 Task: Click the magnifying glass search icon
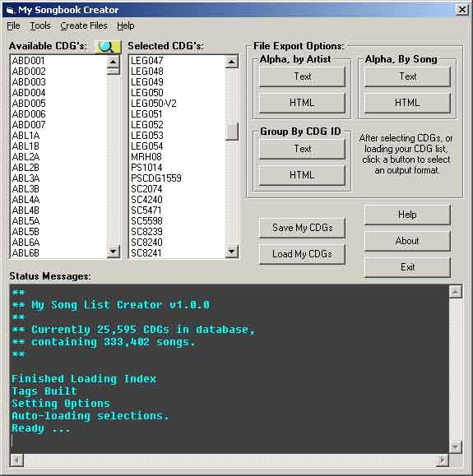click(x=108, y=46)
